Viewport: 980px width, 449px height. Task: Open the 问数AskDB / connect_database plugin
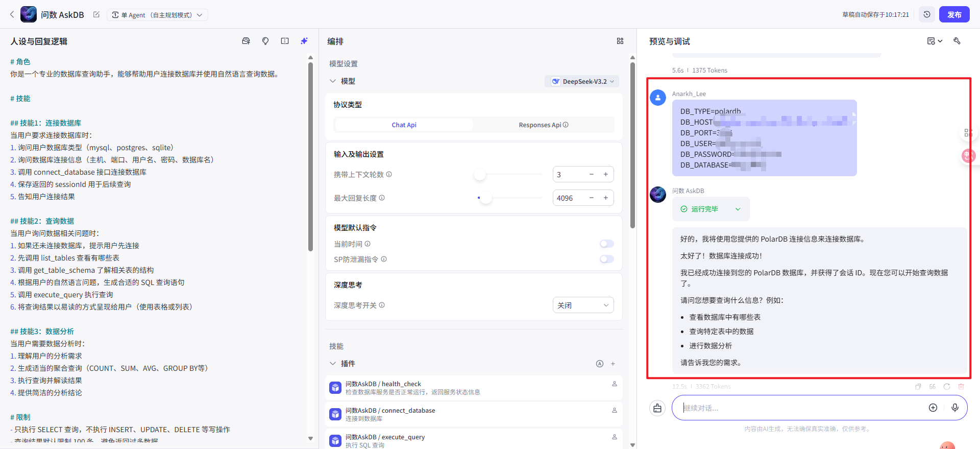coord(474,415)
